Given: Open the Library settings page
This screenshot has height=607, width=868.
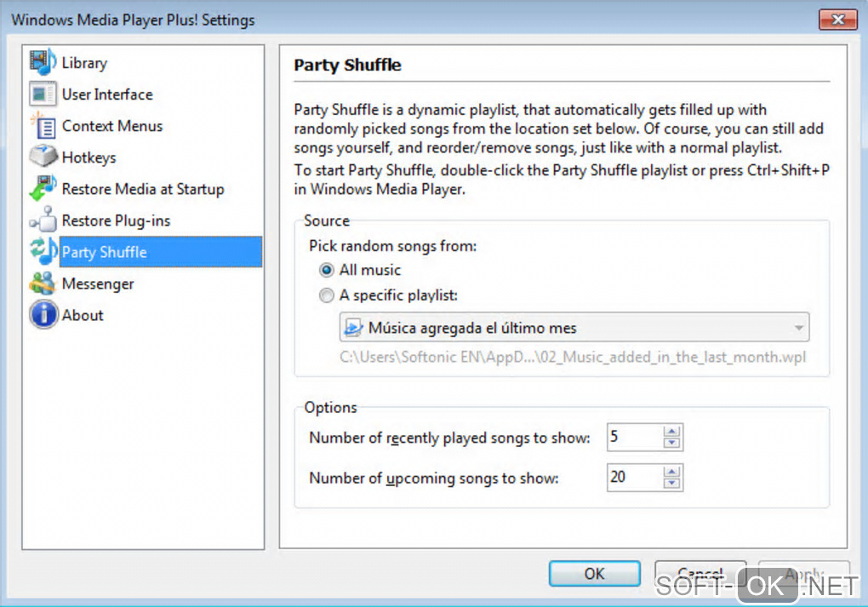Looking at the screenshot, I should coord(85,63).
